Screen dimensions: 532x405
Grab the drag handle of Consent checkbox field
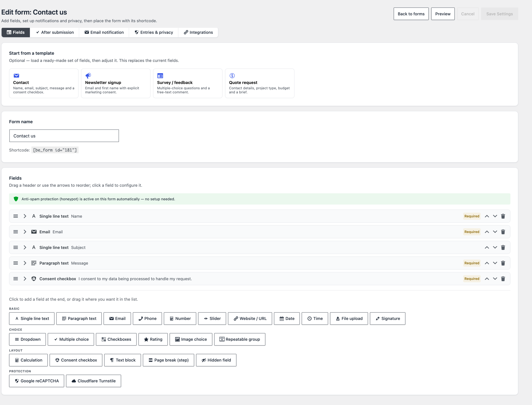pyautogui.click(x=16, y=279)
